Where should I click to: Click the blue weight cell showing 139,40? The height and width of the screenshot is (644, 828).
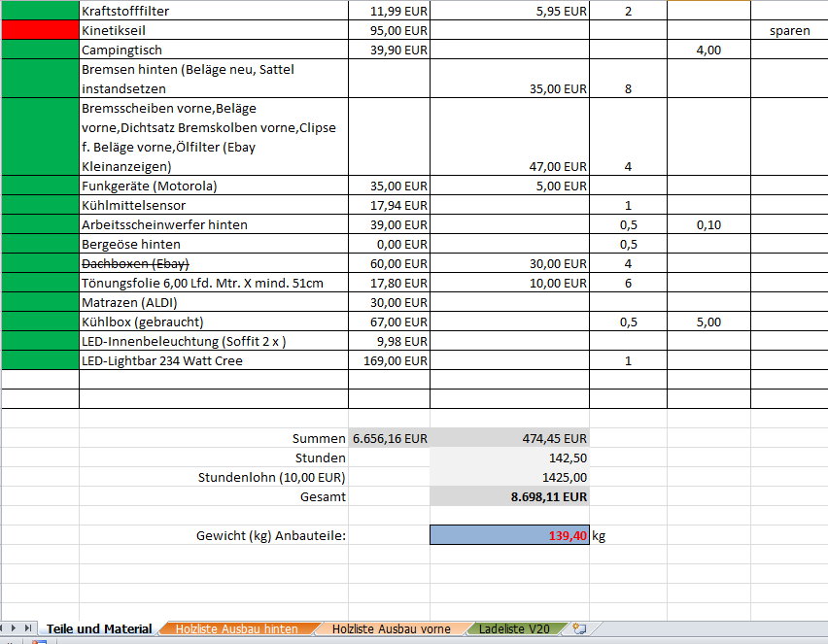pyautogui.click(x=509, y=535)
